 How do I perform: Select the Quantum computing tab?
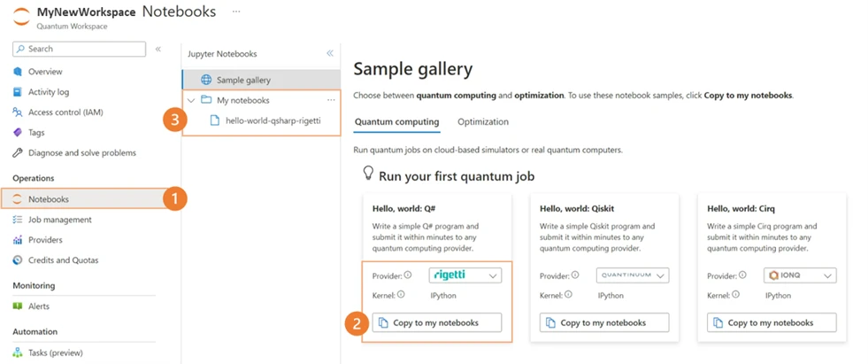(x=397, y=122)
